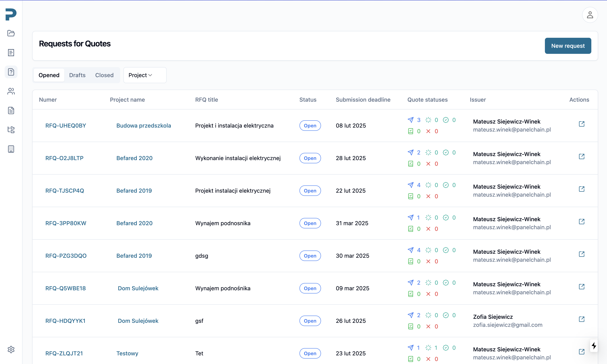Click the user profile avatar icon
Image resolution: width=607 pixels, height=364 pixels.
(x=590, y=15)
